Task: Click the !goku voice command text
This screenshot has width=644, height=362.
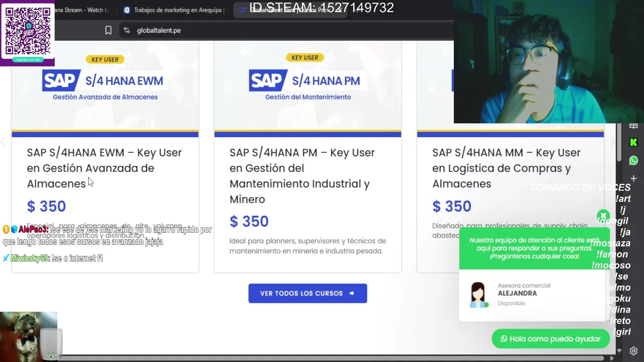Action: (618, 299)
